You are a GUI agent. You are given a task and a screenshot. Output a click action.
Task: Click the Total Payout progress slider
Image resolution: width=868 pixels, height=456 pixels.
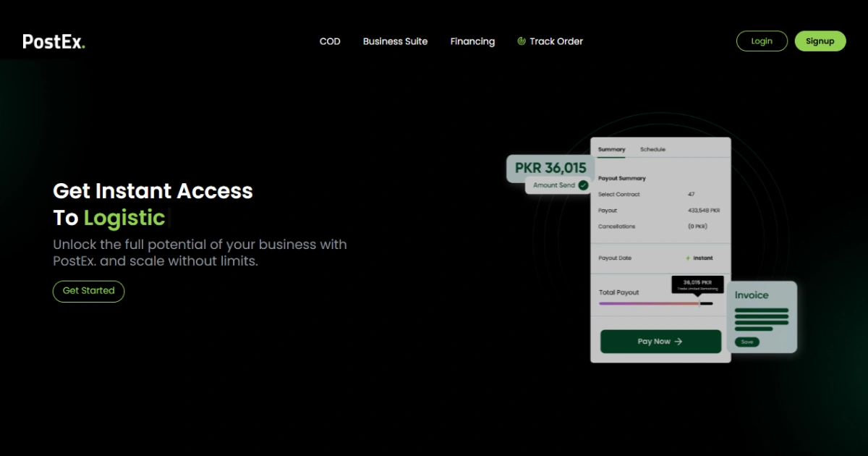pyautogui.click(x=655, y=303)
